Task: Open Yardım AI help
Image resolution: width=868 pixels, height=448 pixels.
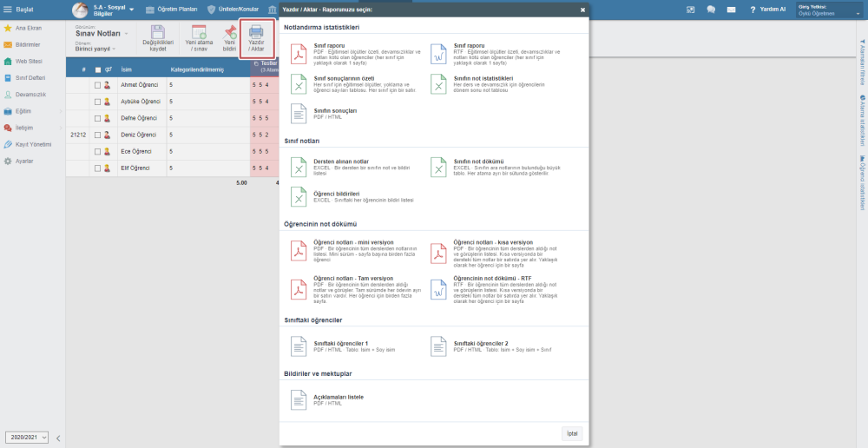Action: click(x=767, y=10)
